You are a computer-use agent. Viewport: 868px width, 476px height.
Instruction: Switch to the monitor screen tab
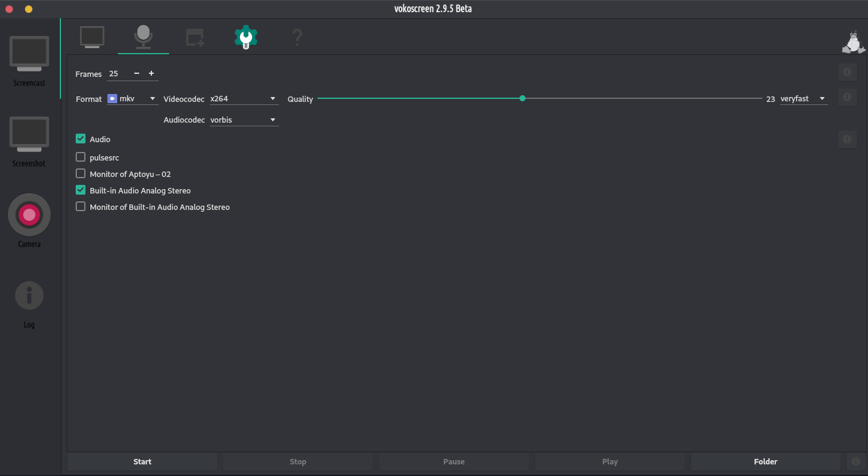92,37
